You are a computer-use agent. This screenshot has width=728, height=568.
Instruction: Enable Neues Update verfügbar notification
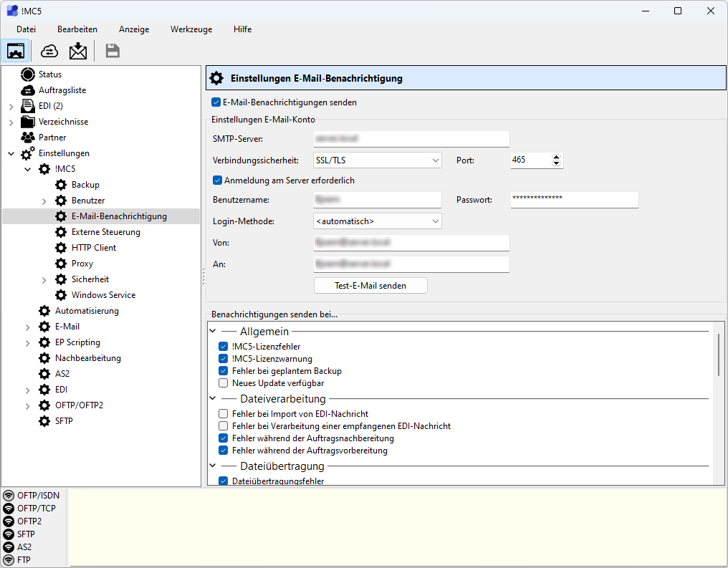[x=222, y=382]
